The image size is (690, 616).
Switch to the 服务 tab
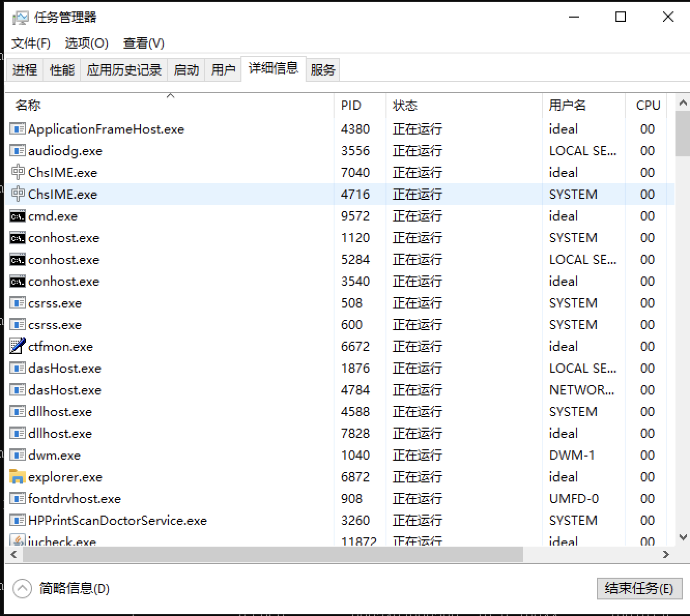[323, 70]
